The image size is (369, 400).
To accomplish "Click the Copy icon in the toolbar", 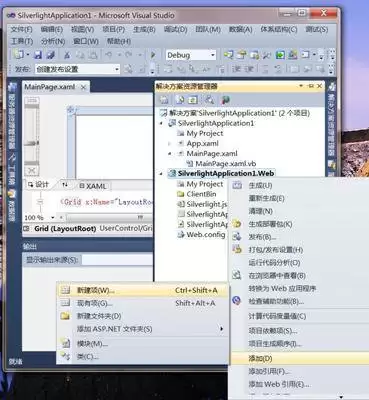I will coord(80,55).
